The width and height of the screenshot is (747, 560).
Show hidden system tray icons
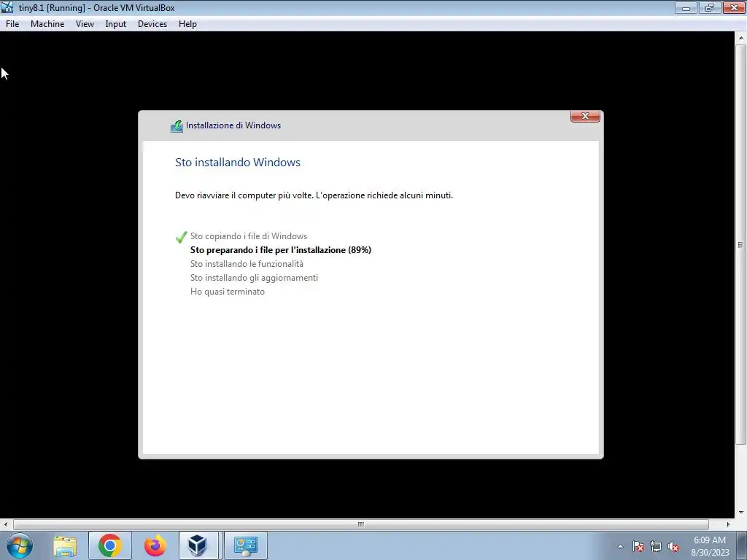pyautogui.click(x=620, y=546)
